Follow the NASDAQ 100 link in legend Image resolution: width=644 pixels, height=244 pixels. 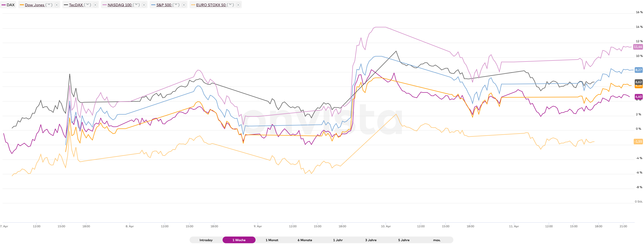tap(120, 5)
